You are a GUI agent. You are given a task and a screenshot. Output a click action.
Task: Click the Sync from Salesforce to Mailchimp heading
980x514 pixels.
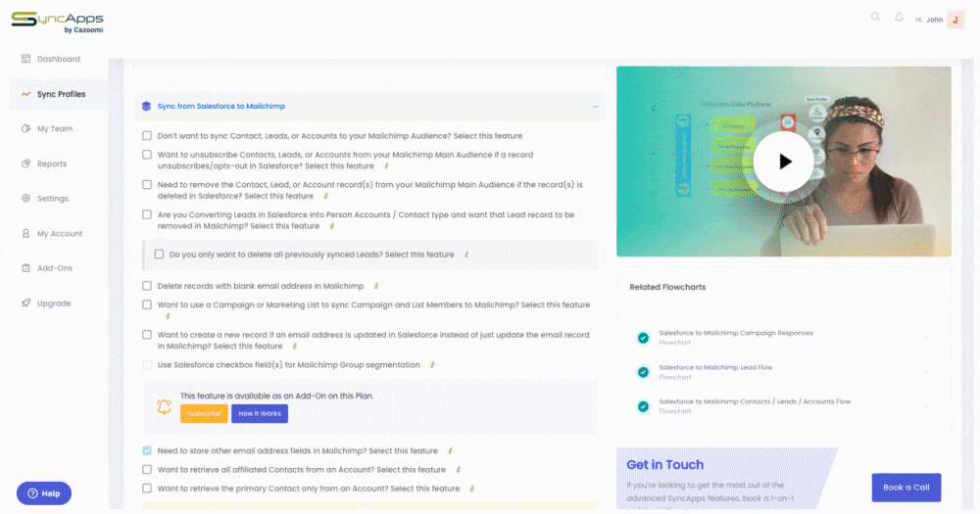221,106
